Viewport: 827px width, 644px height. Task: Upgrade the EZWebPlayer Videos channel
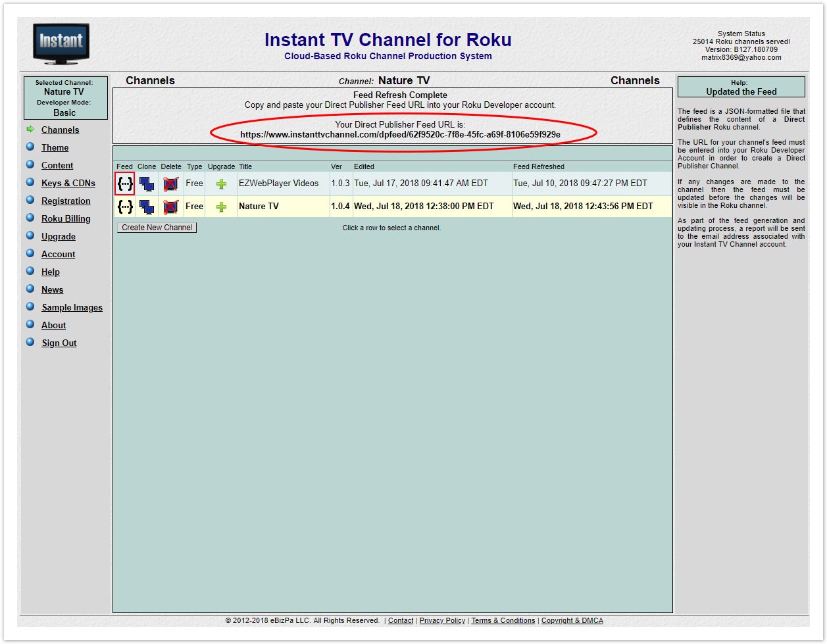pos(222,184)
